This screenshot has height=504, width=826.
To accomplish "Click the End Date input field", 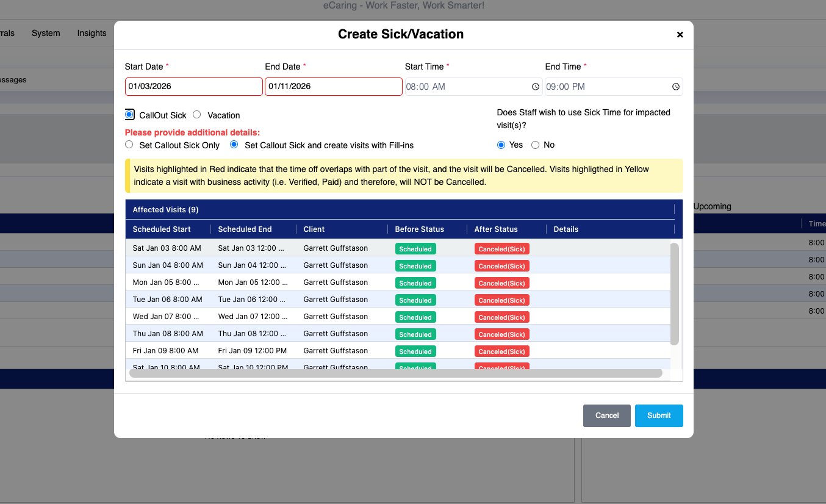I will [x=333, y=87].
